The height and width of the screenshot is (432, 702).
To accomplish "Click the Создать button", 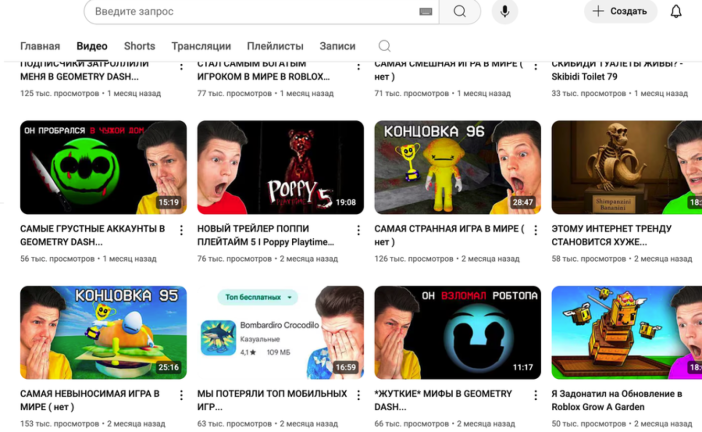I will click(x=620, y=11).
